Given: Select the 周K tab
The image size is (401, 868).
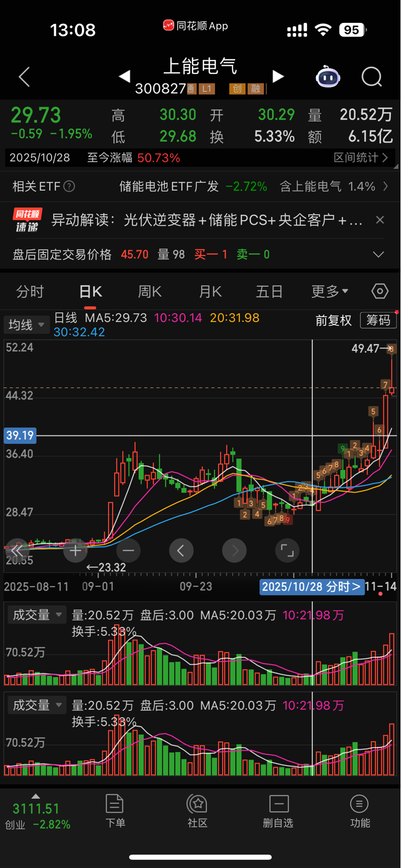Looking at the screenshot, I should pyautogui.click(x=150, y=291).
